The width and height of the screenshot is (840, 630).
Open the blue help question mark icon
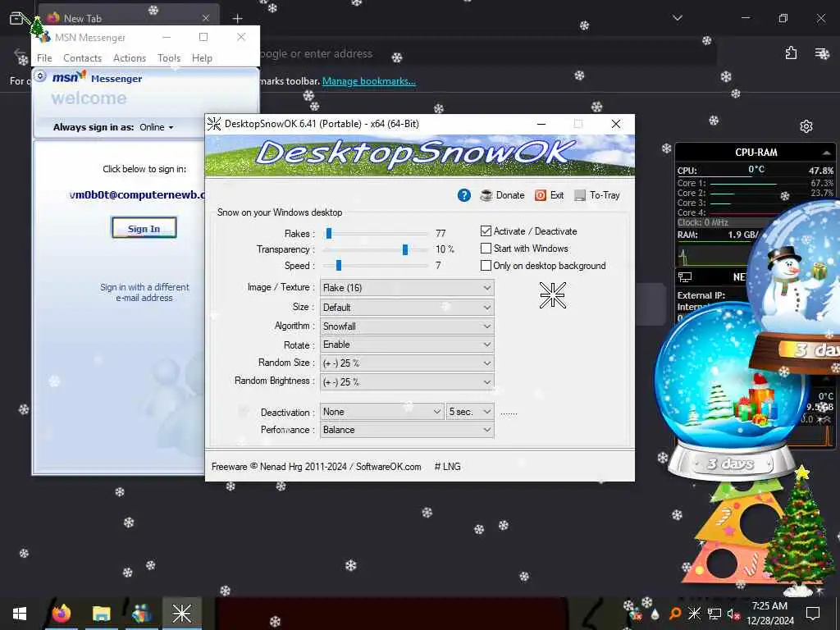click(x=464, y=195)
